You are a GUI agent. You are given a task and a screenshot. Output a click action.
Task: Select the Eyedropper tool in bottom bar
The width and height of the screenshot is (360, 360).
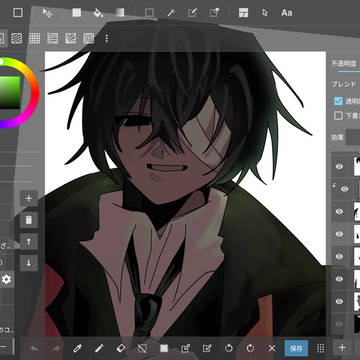[x=77, y=348]
